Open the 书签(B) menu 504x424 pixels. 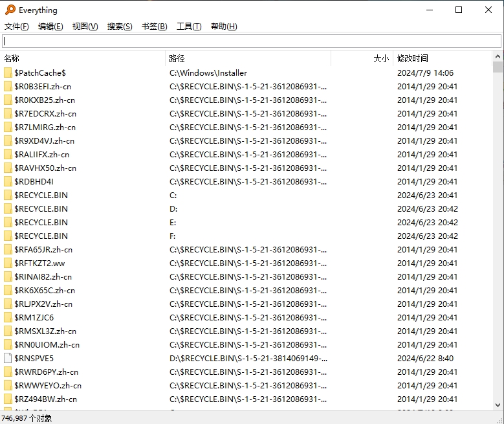coord(154,27)
